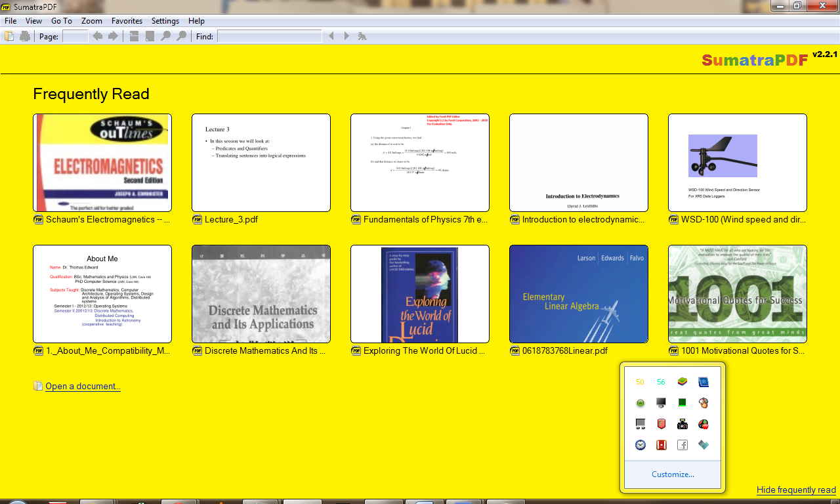The image size is (840, 504).
Task: Click the camera tray icon
Action: click(x=682, y=424)
